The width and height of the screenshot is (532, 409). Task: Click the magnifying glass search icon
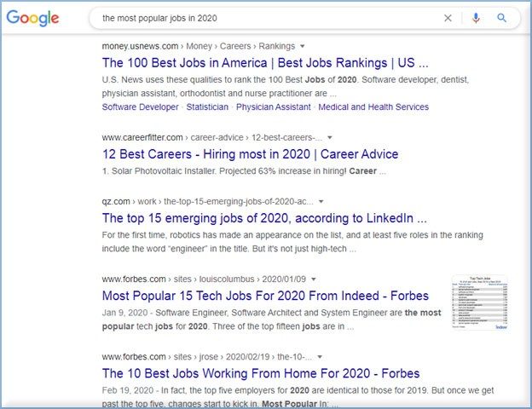(502, 18)
